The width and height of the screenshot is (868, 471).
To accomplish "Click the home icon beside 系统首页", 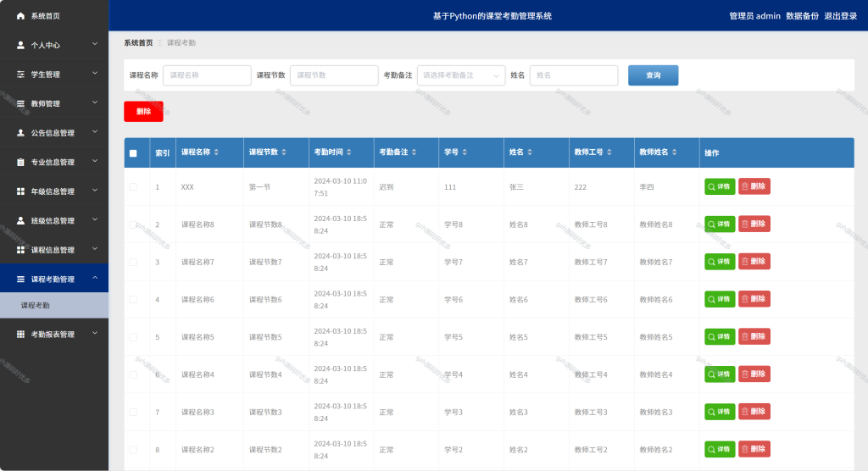I will (20, 16).
